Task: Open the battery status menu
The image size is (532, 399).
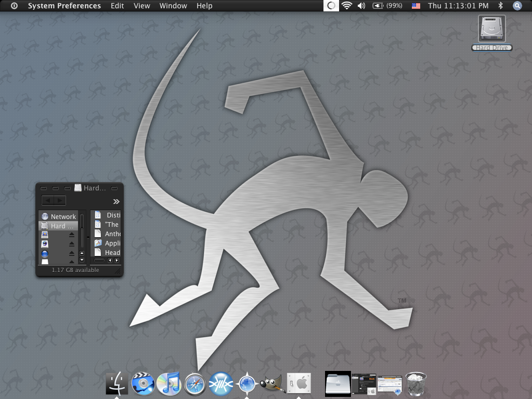Action: coord(387,6)
